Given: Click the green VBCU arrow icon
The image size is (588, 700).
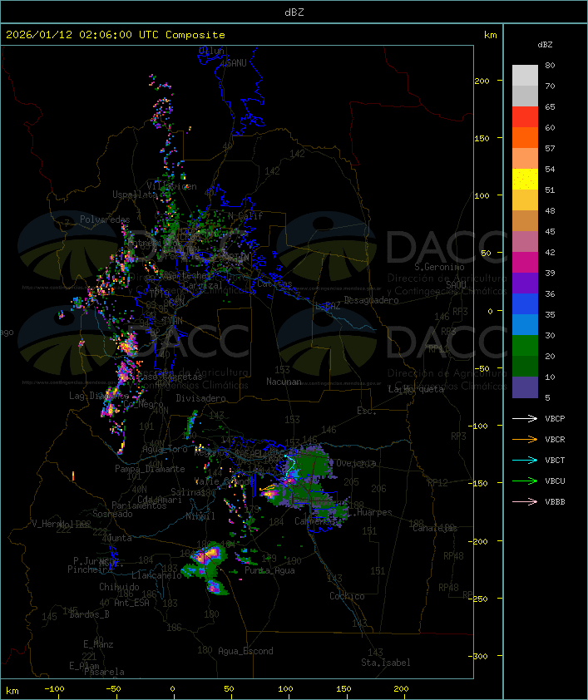Looking at the screenshot, I should [x=525, y=481].
